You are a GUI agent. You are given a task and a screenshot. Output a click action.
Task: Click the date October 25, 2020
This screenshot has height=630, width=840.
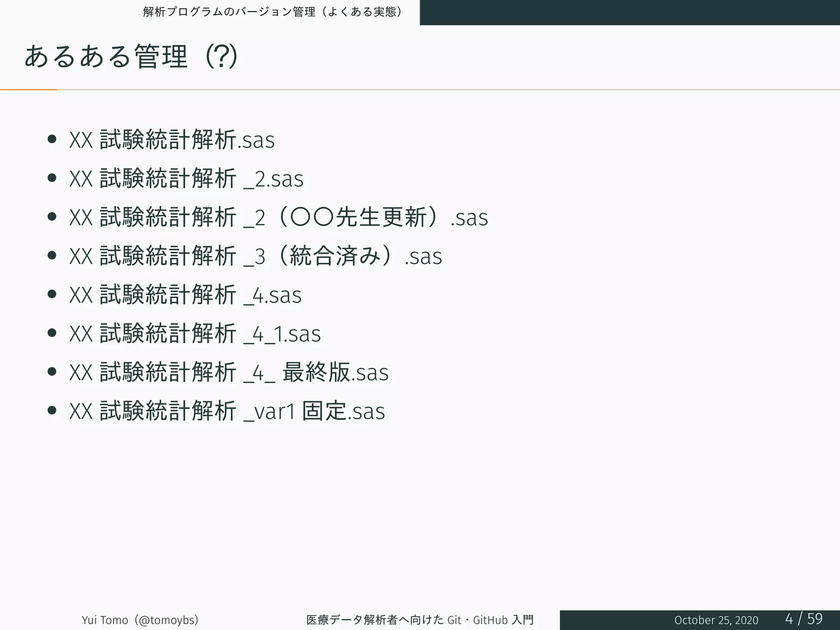(716, 620)
